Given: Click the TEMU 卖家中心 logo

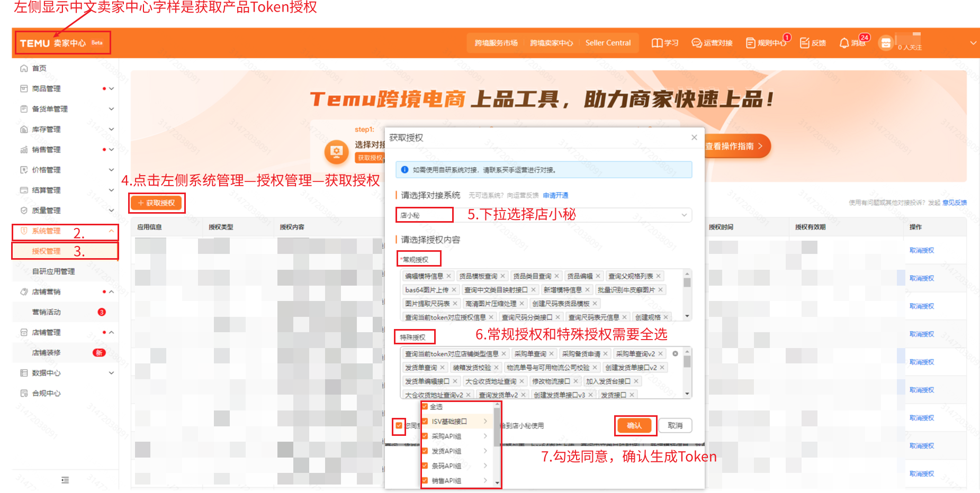Looking at the screenshot, I should (61, 43).
